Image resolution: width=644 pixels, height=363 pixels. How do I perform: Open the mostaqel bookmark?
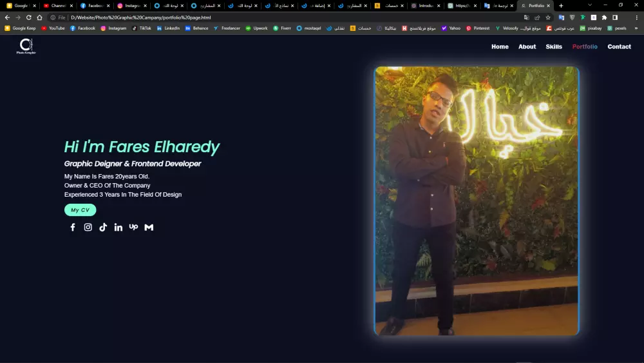tap(308, 28)
